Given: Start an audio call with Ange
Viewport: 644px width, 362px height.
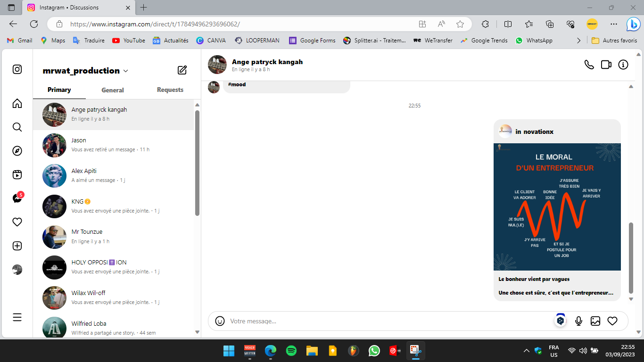Looking at the screenshot, I should click(x=589, y=65).
